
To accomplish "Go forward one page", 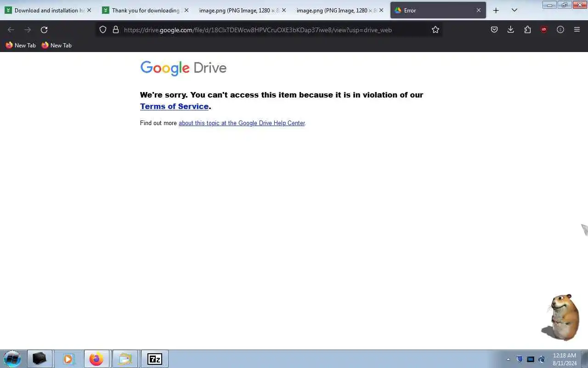I will pyautogui.click(x=28, y=29).
